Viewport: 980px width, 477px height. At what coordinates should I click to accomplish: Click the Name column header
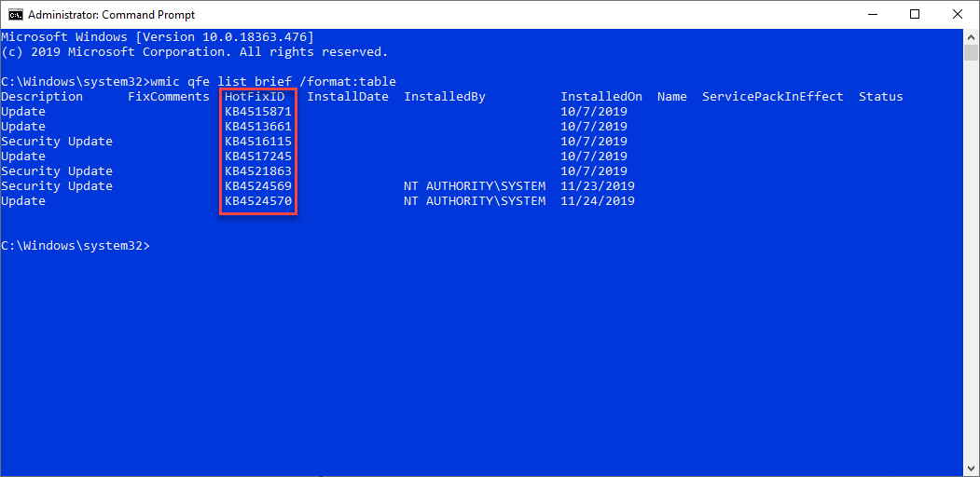[672, 97]
